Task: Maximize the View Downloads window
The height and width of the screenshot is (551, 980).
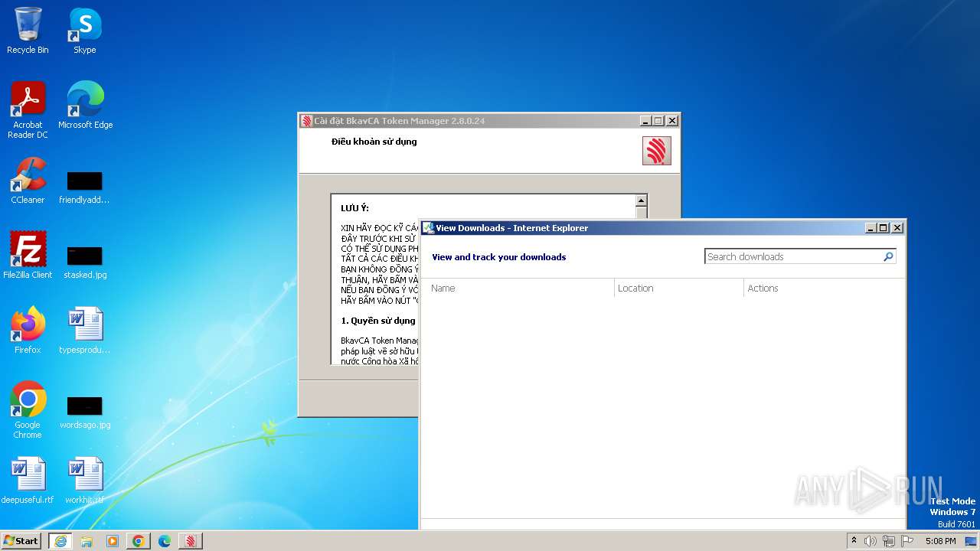Action: click(884, 228)
